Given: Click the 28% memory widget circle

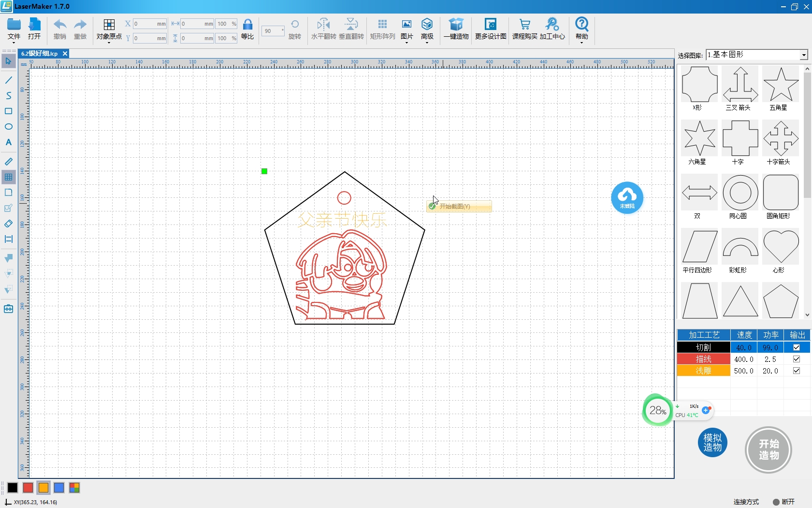Looking at the screenshot, I should click(658, 411).
